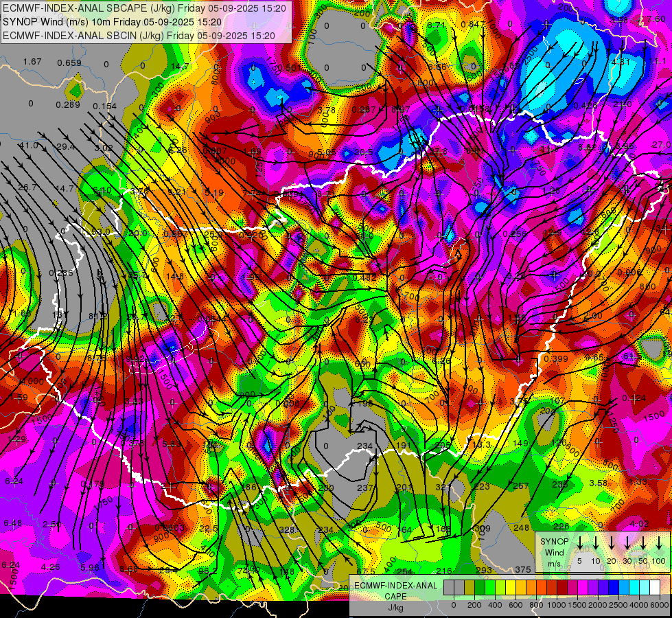Viewport: 672px width, 618px height.
Task: Select the yellow CAPE legend swatch
Action: pos(511,587)
